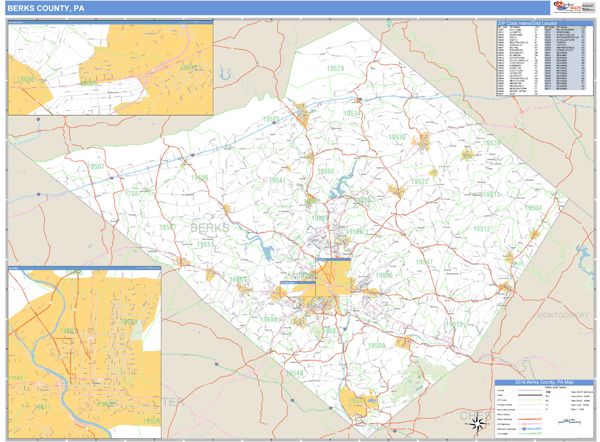
Task: Click the blue Interstate Highways line in the legend
Action: [530, 429]
